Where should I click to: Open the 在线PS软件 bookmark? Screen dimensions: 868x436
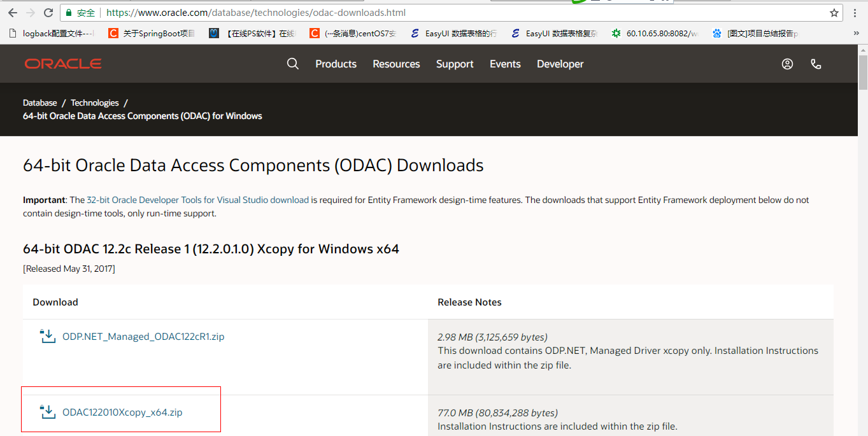tap(253, 33)
